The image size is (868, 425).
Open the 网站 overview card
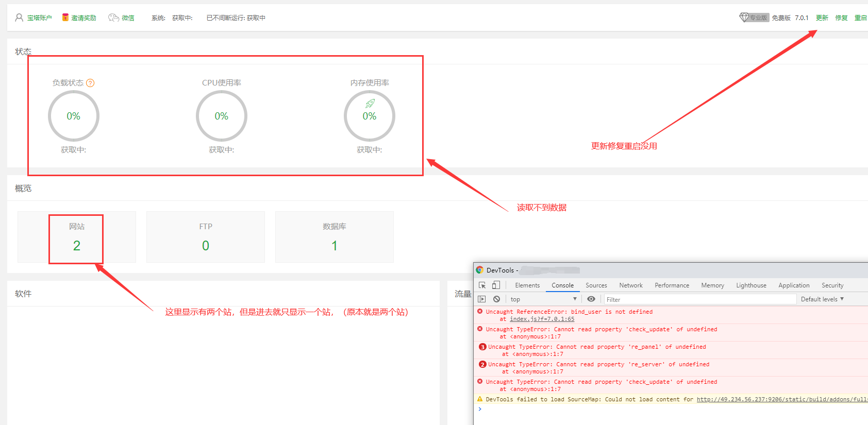(77, 237)
